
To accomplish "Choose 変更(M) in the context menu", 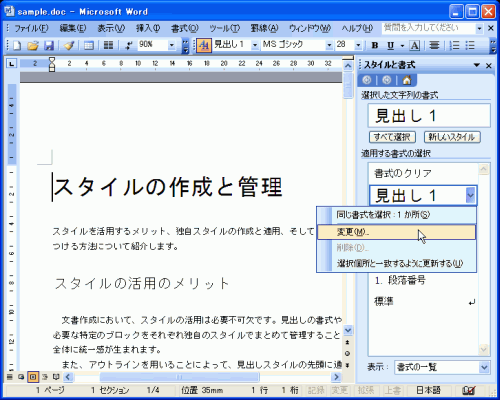I will [396, 232].
